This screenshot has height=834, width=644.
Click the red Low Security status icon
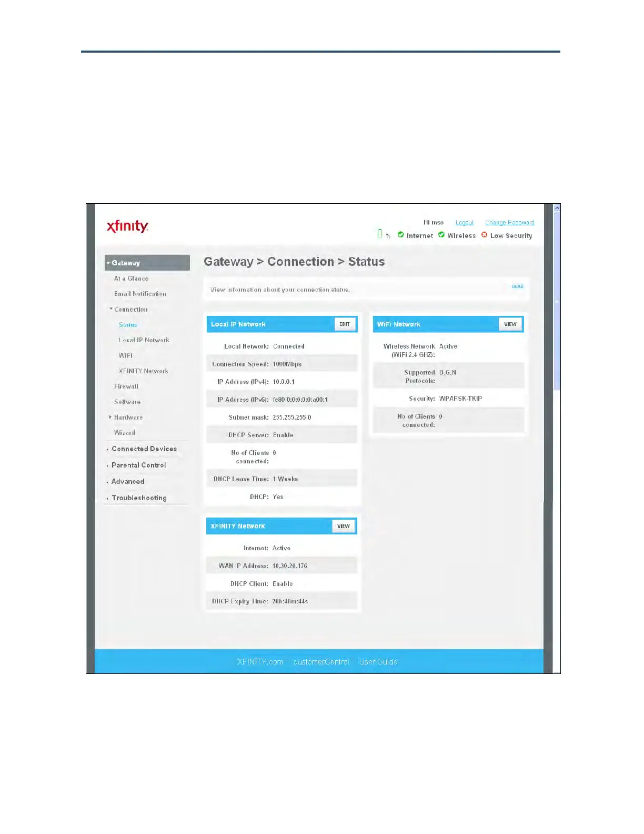point(484,235)
